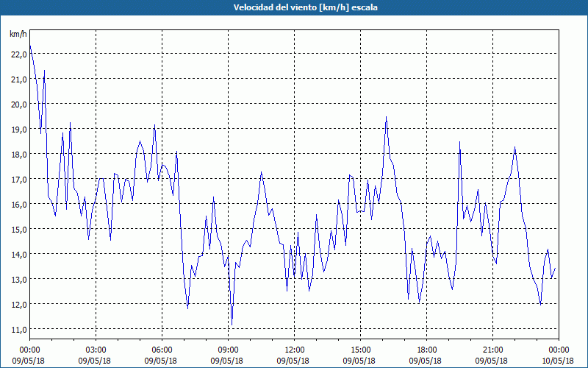Click the 10/05/18 date label
This screenshot has height=368, width=588.
pos(558,361)
